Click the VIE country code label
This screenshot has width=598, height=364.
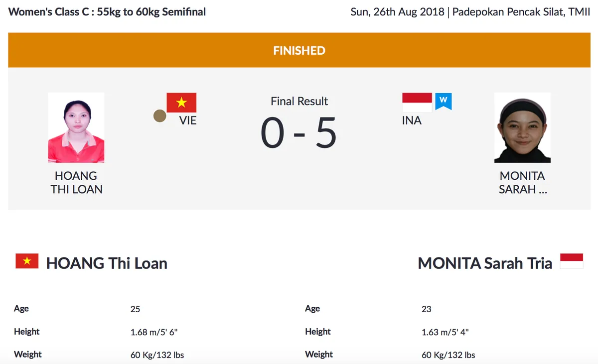188,120
